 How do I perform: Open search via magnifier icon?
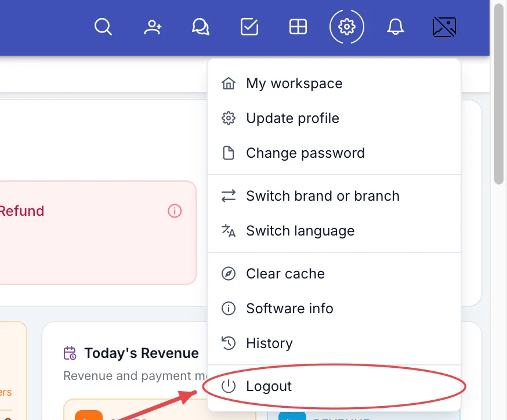(103, 27)
